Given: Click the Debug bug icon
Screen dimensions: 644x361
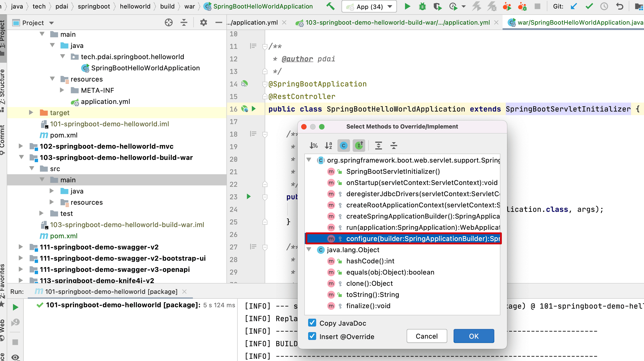Looking at the screenshot, I should pyautogui.click(x=422, y=6).
